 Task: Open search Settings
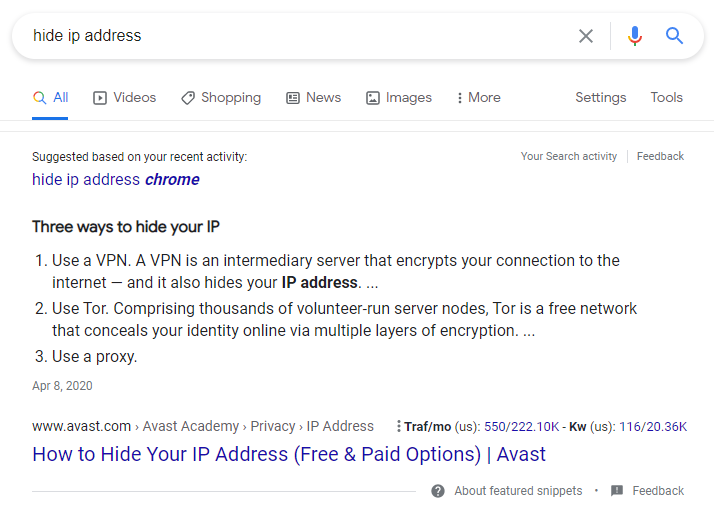[600, 98]
